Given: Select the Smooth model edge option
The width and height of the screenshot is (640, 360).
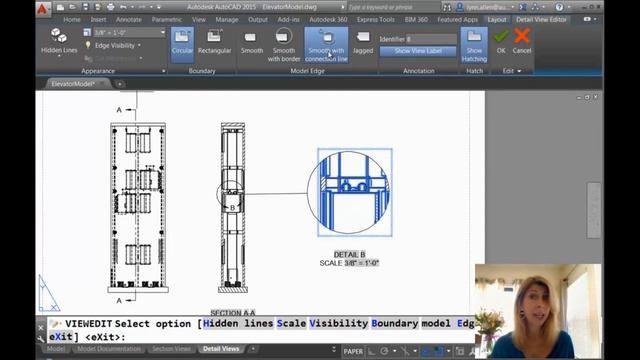Looking at the screenshot, I should pyautogui.click(x=251, y=42).
